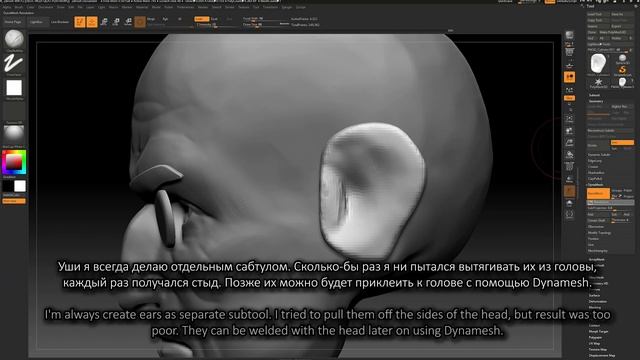Click the Move view icon on right shelf

[569, 131]
